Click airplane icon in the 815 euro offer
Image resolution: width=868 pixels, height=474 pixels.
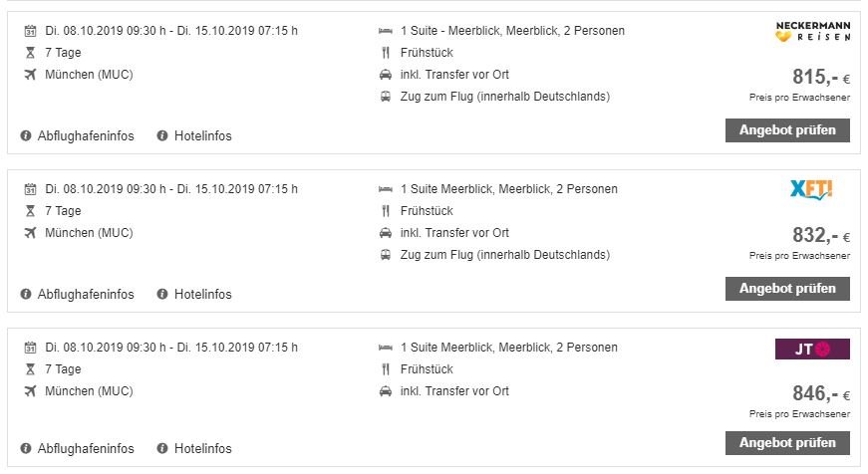click(31, 74)
